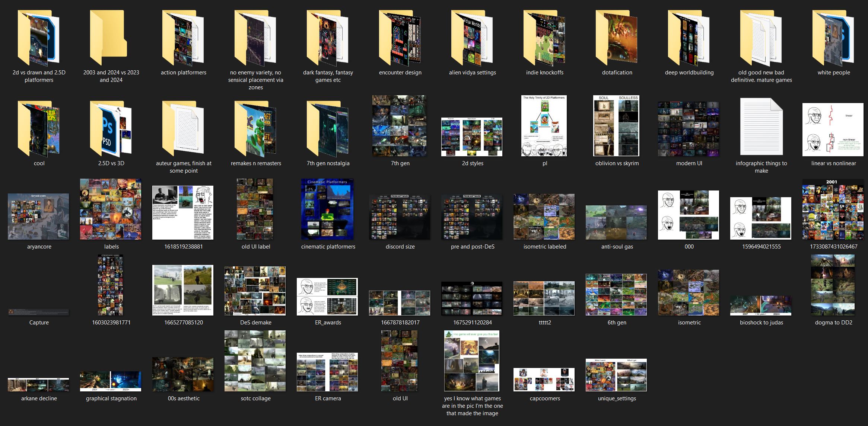This screenshot has width=868, height=426.
Task: Click the 'yes I know what games' image
Action: tap(472, 361)
